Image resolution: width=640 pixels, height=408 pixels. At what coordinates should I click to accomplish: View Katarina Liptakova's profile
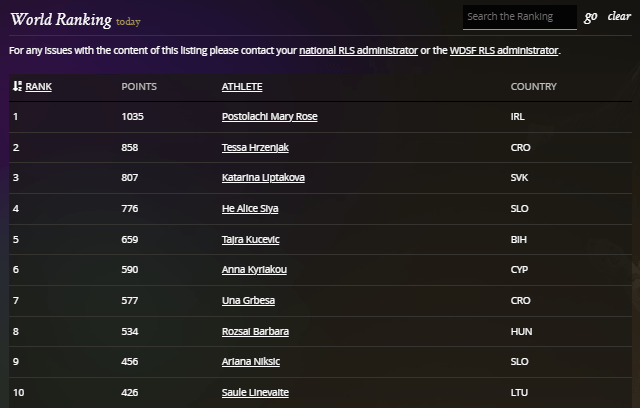(x=263, y=178)
